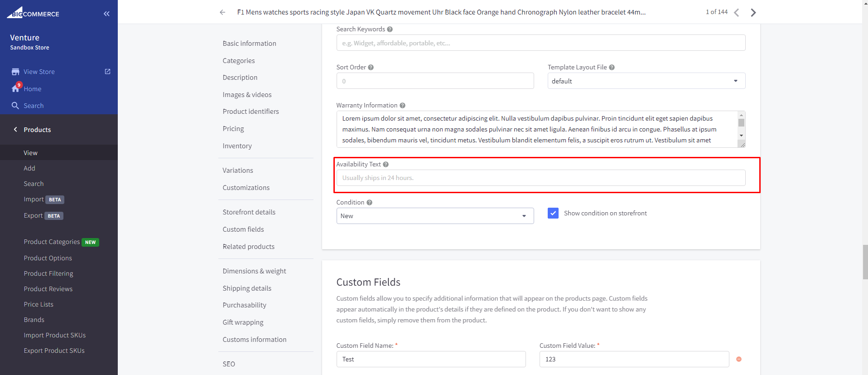Open Product Options in sidebar
The height and width of the screenshot is (375, 868).
pos(48,258)
